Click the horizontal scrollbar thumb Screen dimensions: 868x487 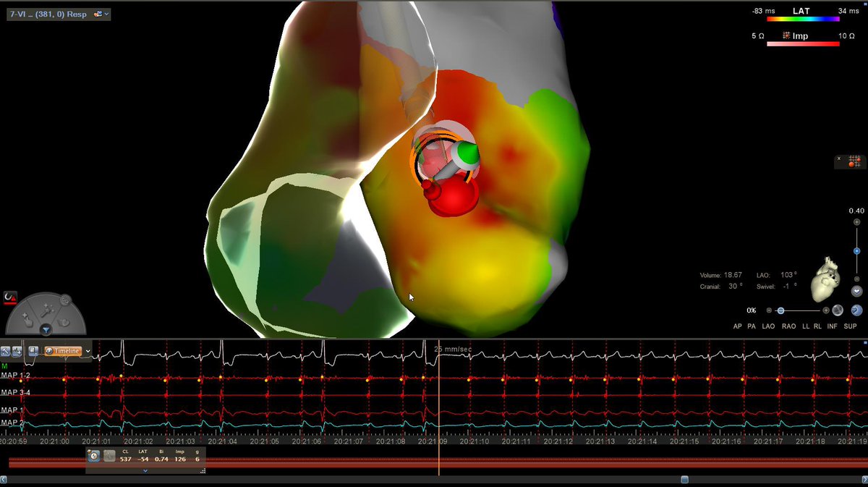[684, 479]
